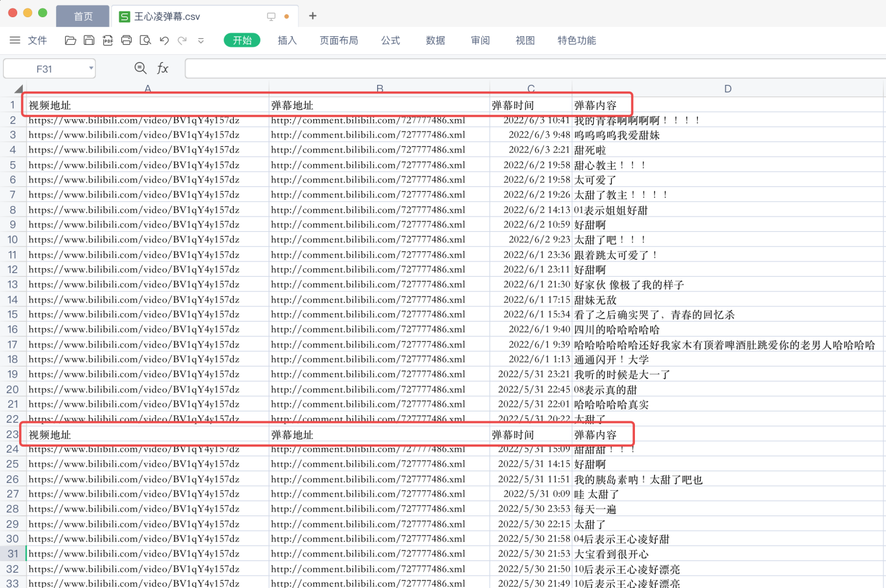Screen dimensions: 886x588
Task: Click cell C1 containing 弹幕时间
Action: (531, 105)
